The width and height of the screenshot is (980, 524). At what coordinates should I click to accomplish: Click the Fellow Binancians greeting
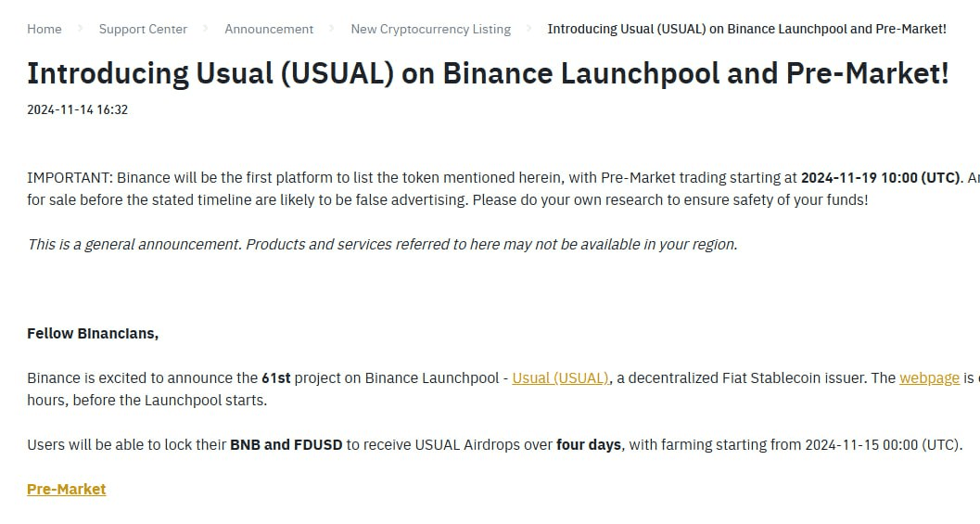click(x=93, y=333)
